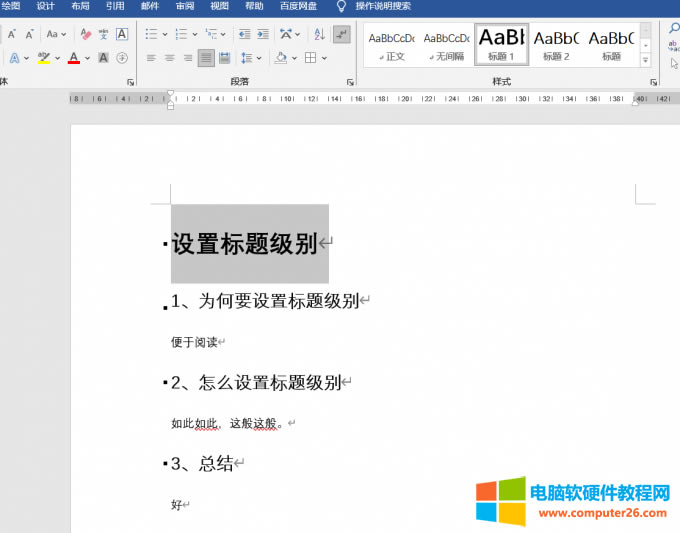The image size is (680, 533).
Task: Apply the red font color
Action: pos(74,58)
